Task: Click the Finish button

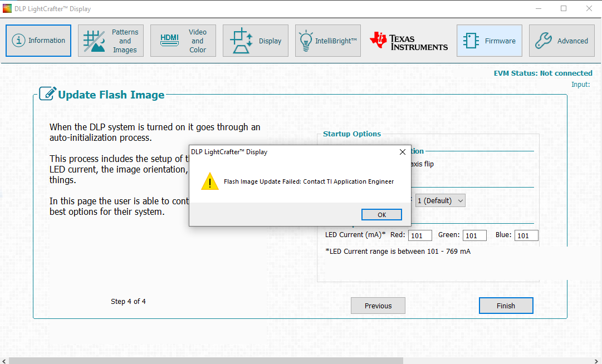Action: [506, 306]
